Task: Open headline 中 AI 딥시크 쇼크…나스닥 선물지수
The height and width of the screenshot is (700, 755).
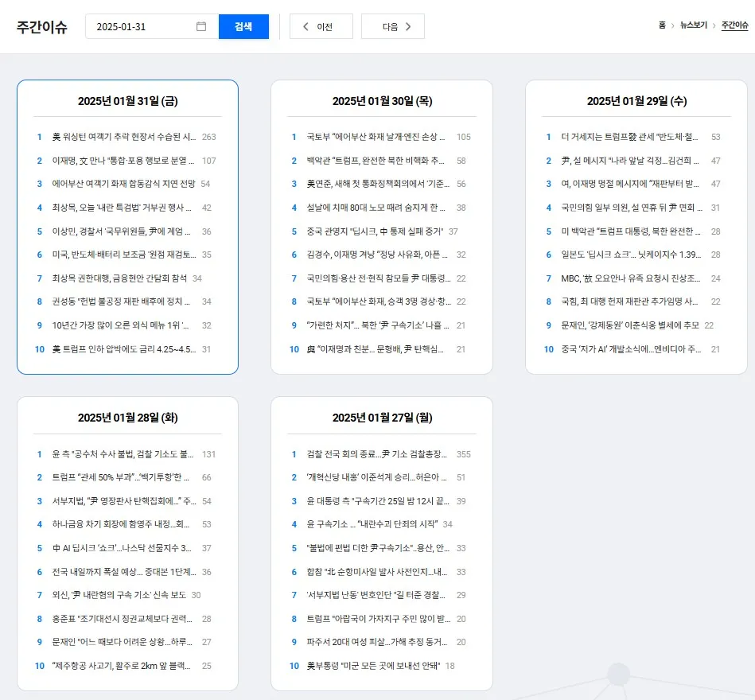Action: click(122, 548)
